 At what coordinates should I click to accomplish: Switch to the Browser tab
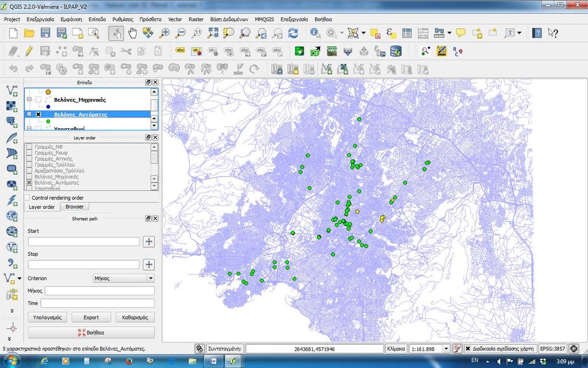click(75, 206)
